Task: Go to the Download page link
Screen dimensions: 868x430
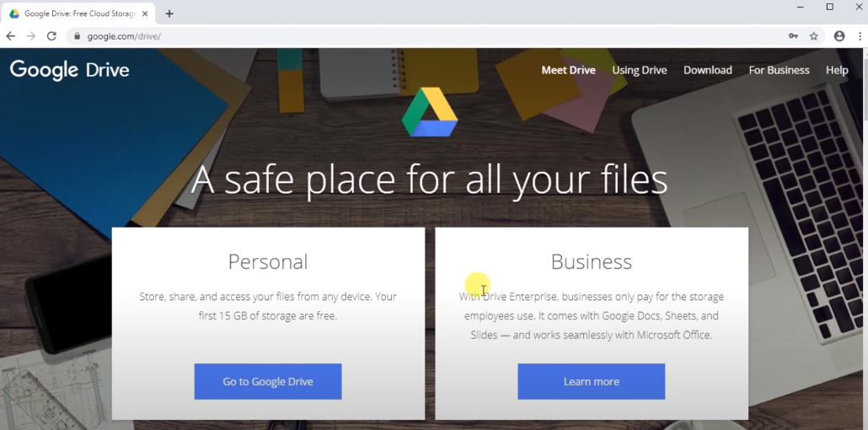Action: (708, 70)
